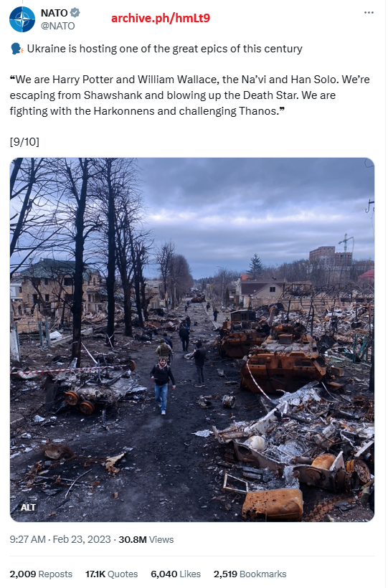Open the NATO display name link
This screenshot has width=388, height=588.
pyautogui.click(x=55, y=13)
